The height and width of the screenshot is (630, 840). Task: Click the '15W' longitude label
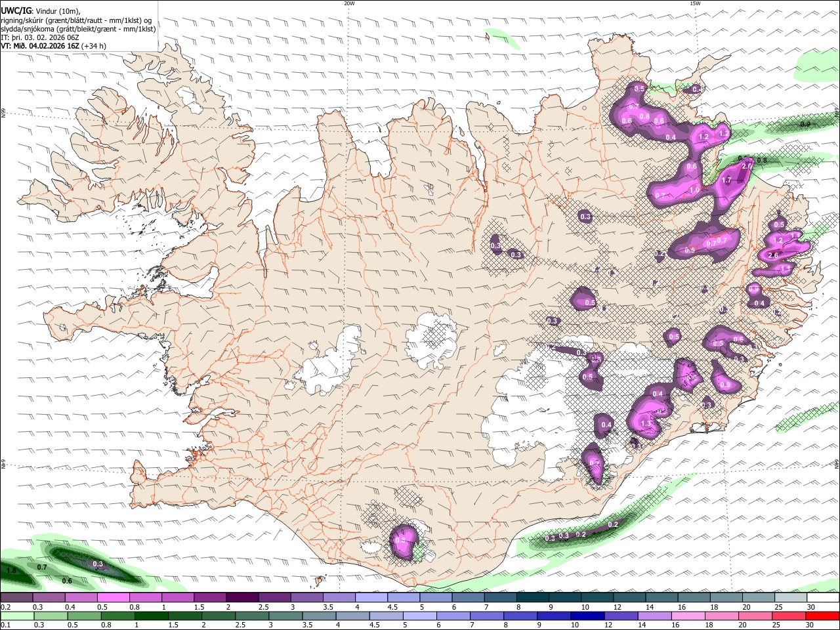[695, 3]
